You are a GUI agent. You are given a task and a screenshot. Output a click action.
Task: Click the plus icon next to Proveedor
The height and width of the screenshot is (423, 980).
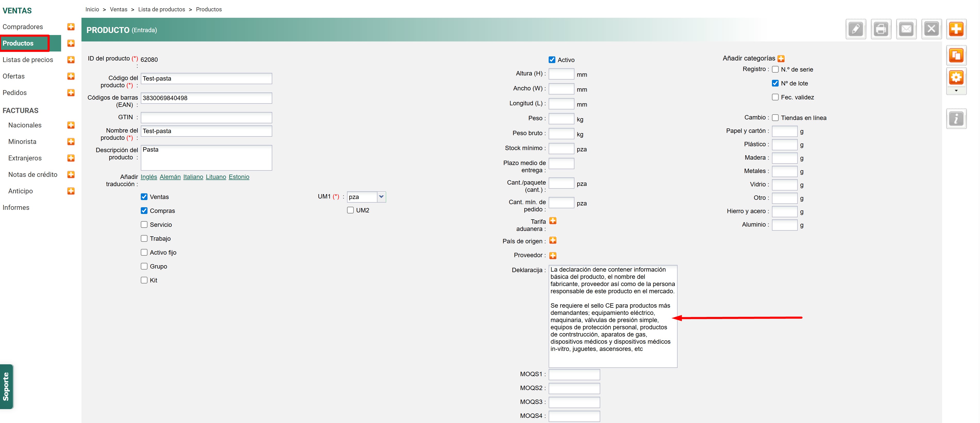click(553, 255)
